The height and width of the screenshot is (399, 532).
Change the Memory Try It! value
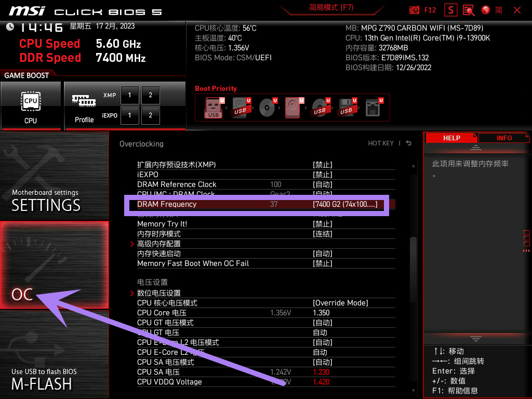point(322,224)
